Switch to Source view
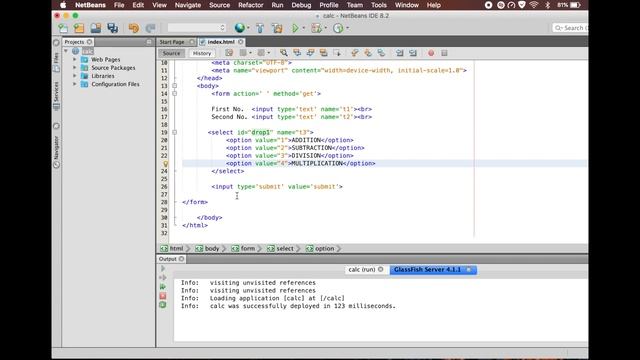Viewport: 640px width, 360px height. tap(171, 53)
